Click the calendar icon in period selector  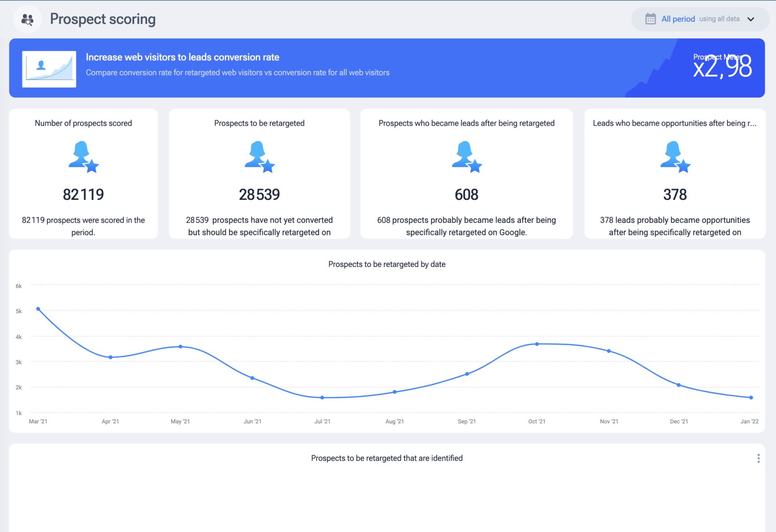tap(650, 19)
